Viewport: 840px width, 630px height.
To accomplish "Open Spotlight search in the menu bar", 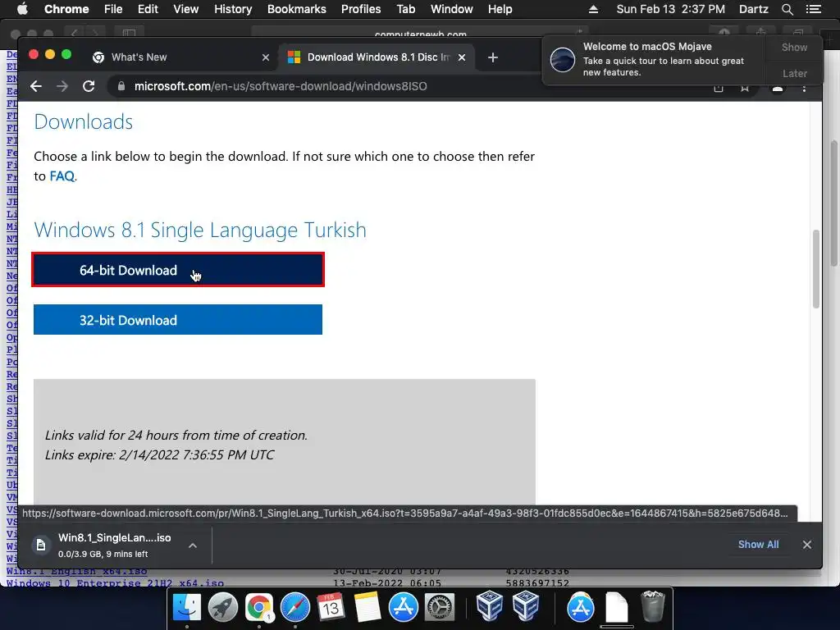I will 787,9.
